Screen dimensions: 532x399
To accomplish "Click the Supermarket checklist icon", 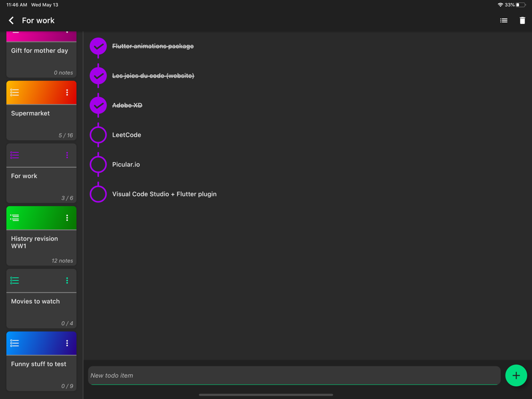I will pos(14,93).
